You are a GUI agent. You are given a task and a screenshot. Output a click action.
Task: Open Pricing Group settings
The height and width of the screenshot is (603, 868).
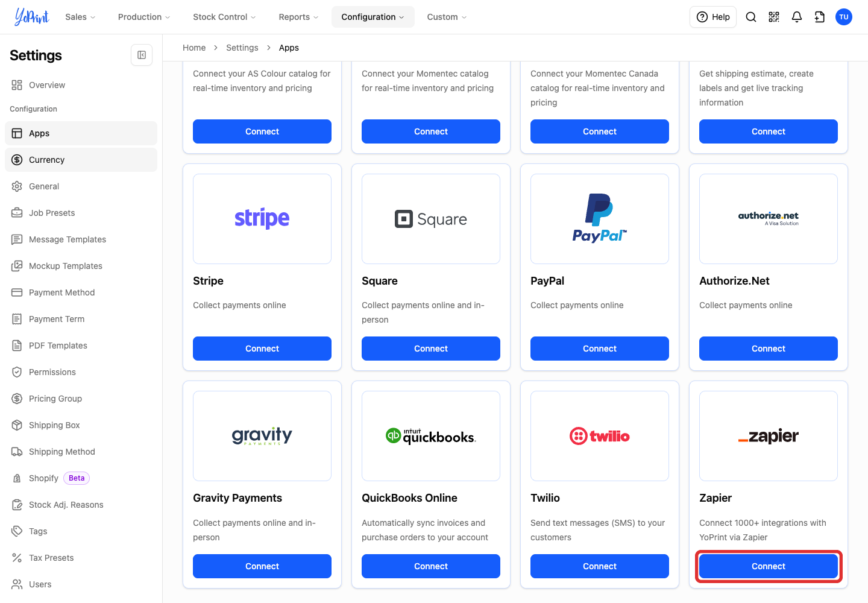[81, 399]
